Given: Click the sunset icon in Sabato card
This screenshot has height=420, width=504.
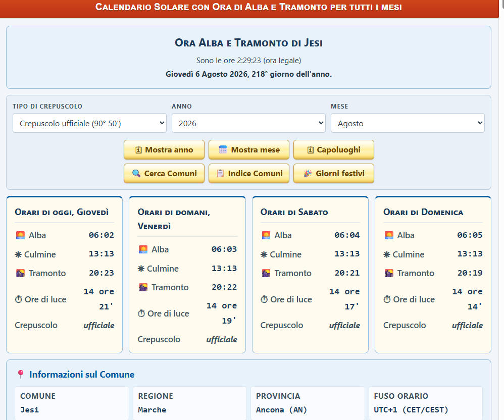Looking at the screenshot, I should click(x=266, y=273).
